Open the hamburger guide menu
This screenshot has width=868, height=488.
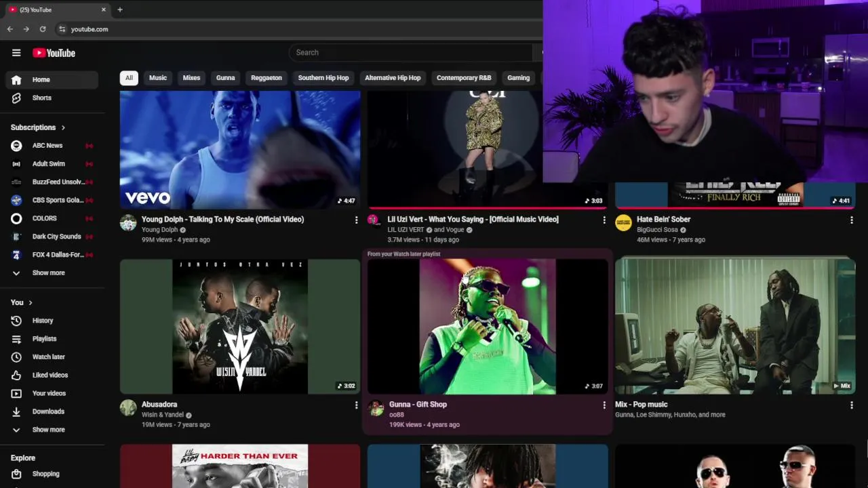pyautogui.click(x=16, y=53)
